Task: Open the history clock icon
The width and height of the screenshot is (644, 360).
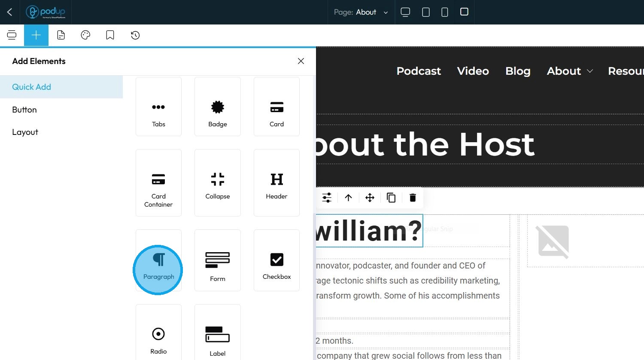Action: tap(135, 35)
